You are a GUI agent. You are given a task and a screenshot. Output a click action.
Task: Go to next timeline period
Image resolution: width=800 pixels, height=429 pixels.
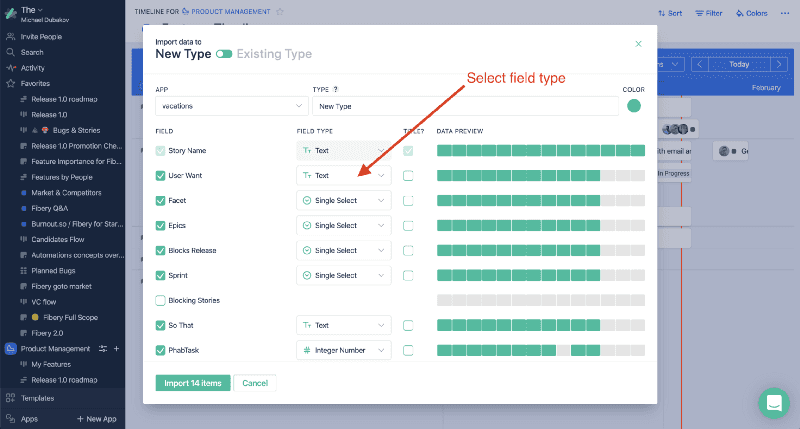[x=779, y=64]
